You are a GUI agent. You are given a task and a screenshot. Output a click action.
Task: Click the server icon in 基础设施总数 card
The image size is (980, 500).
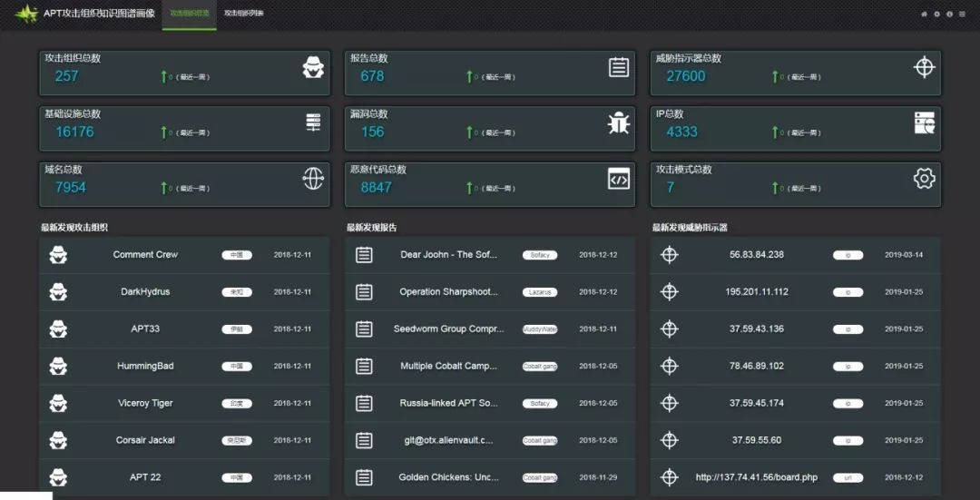click(313, 123)
